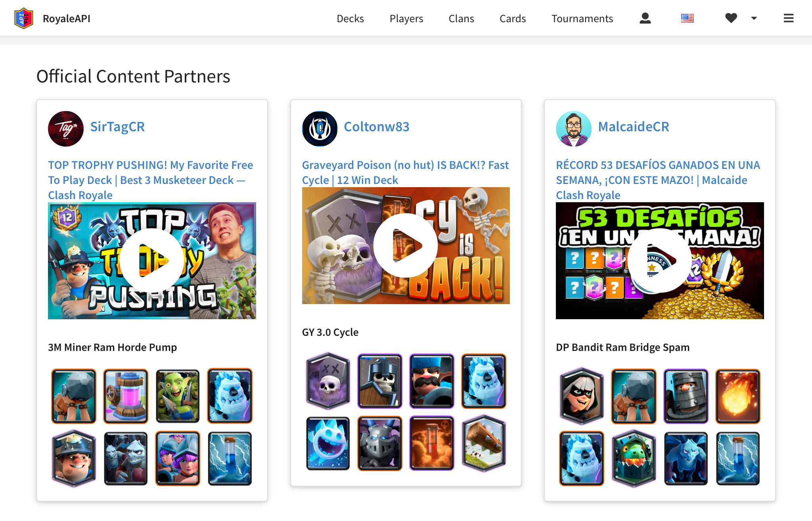Select The Log card in Coltonw83 deck
This screenshot has width=812, height=521.
pos(484,444)
